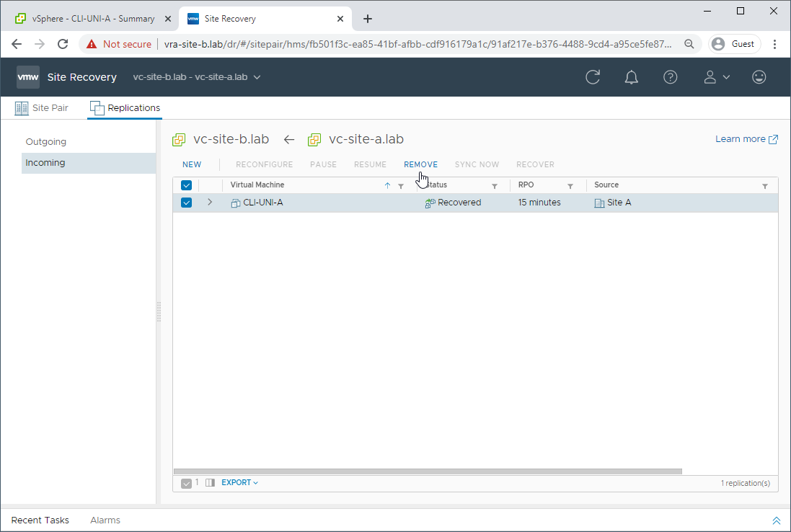Click the zoom magnifier in address bar
The height and width of the screenshot is (532, 791).
(689, 44)
